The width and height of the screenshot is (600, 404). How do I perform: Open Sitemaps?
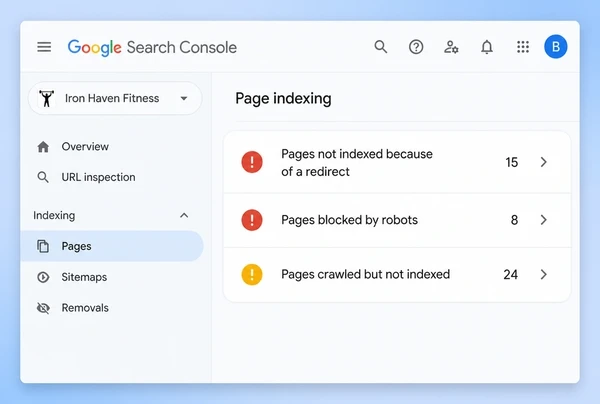pos(84,277)
